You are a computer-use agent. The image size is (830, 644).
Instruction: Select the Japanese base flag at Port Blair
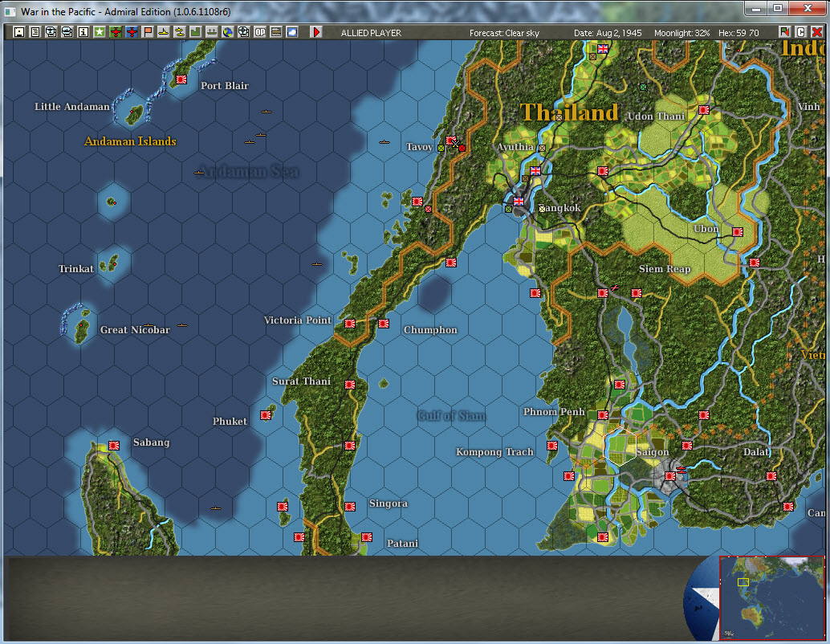point(181,79)
